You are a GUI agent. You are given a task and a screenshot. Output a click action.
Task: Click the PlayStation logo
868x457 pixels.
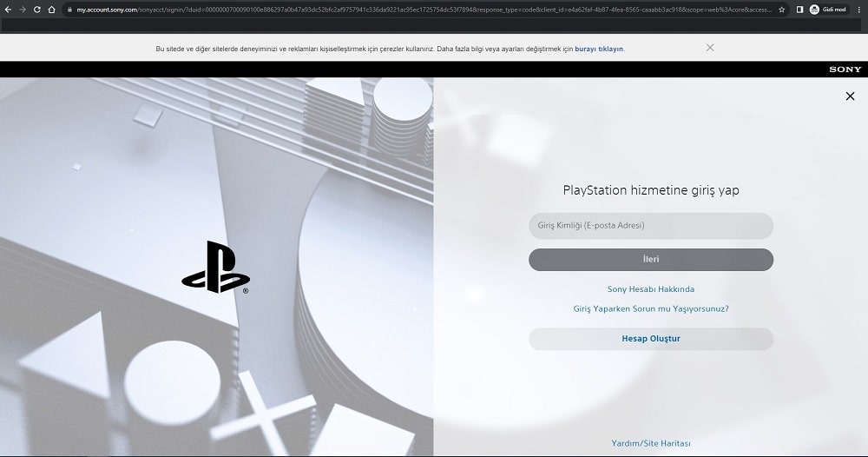coord(215,267)
